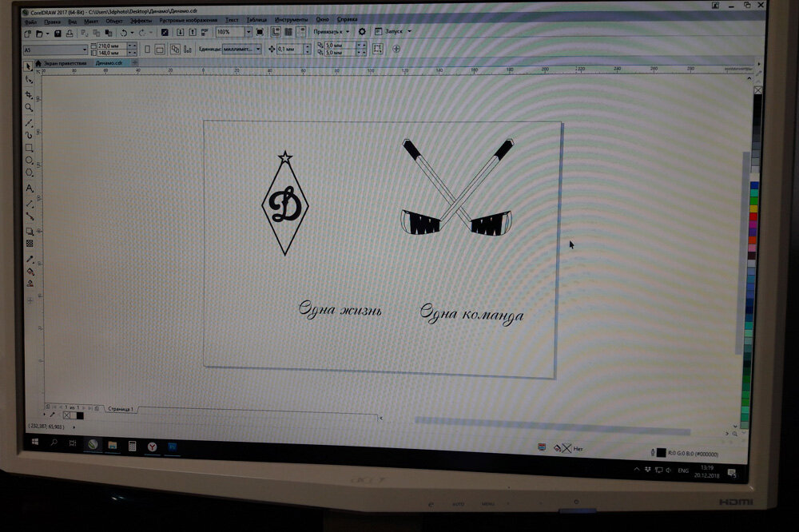The image size is (799, 532).
Task: Open the units миллиметры dropdown
Action: click(x=258, y=49)
